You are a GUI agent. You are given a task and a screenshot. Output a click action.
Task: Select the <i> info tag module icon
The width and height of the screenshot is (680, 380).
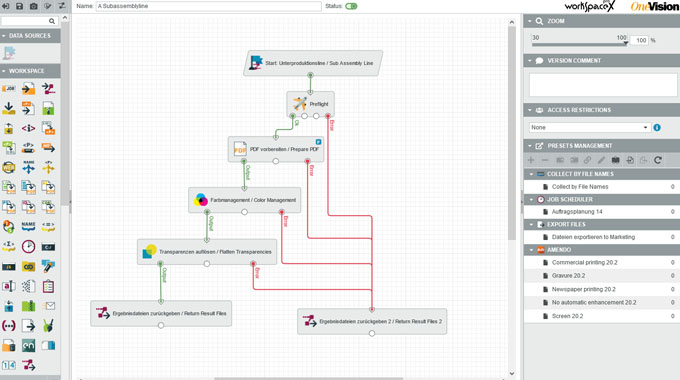(x=28, y=128)
